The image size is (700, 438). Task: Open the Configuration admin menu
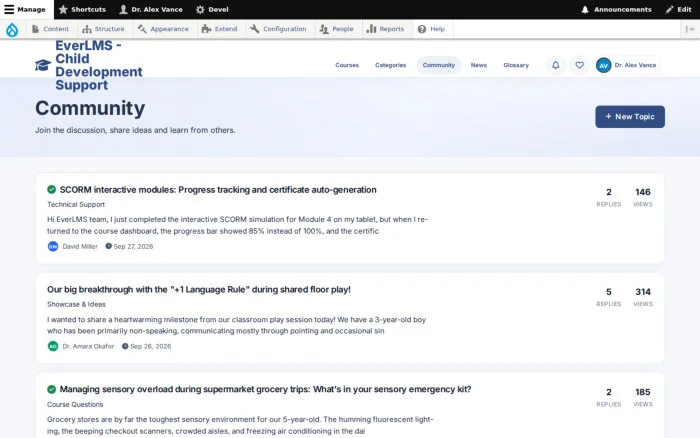278,29
